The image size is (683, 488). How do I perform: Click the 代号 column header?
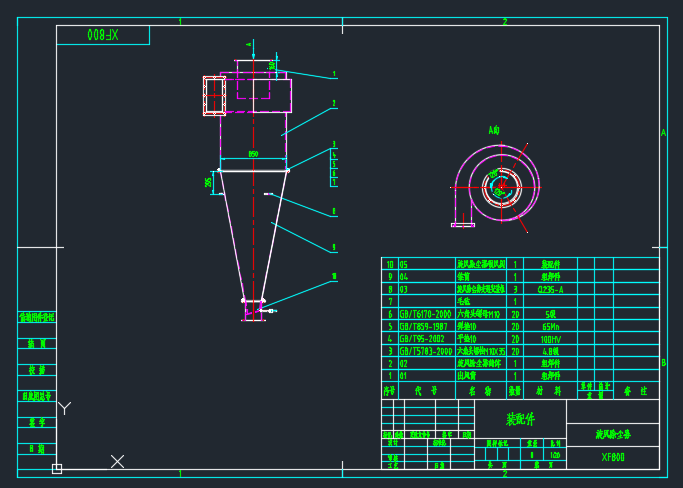[426, 391]
